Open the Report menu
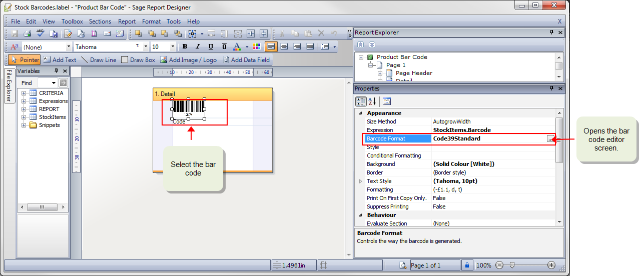This screenshot has width=644, height=276. click(x=127, y=21)
